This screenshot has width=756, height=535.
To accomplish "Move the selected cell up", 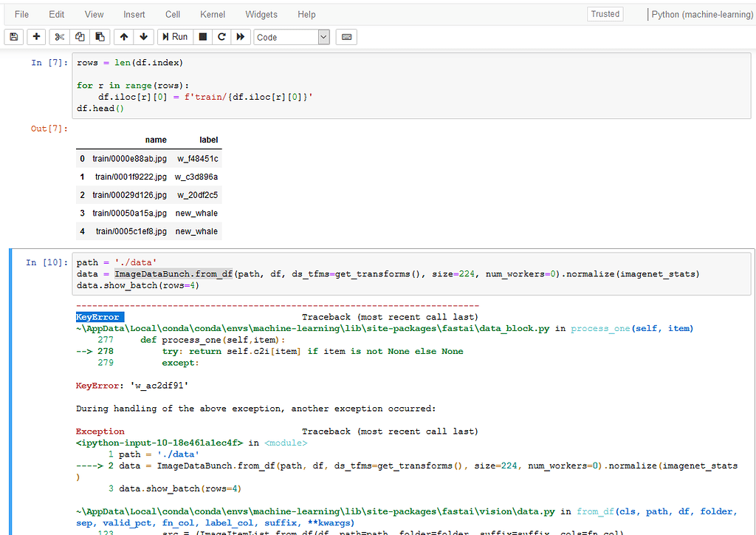I will pos(123,37).
